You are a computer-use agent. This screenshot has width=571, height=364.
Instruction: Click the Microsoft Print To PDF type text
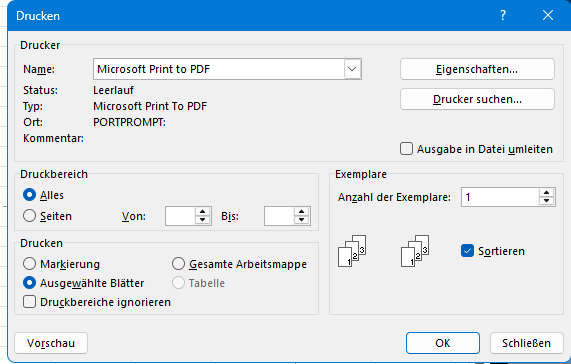pos(150,106)
